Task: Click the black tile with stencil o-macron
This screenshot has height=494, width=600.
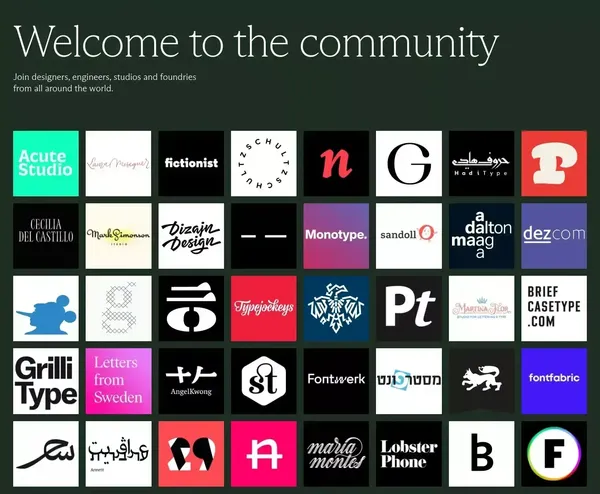Action: [191, 308]
